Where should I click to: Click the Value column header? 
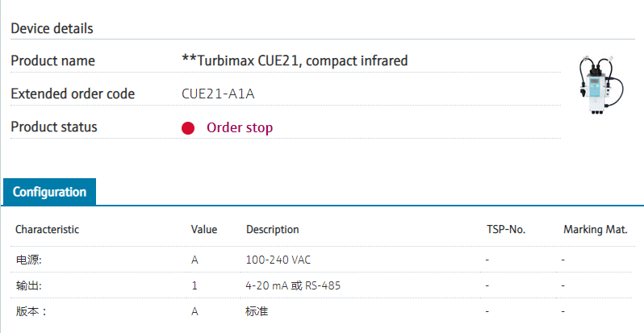point(203,230)
